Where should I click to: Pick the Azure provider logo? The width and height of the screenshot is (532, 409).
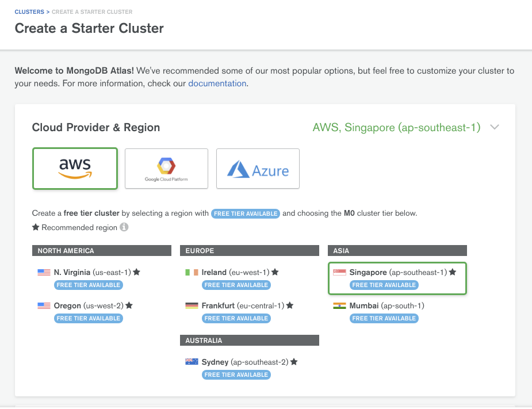(x=258, y=169)
